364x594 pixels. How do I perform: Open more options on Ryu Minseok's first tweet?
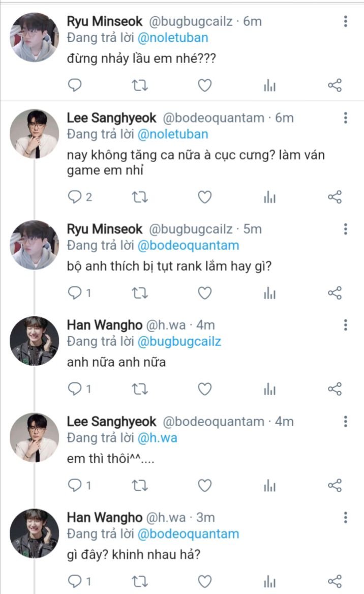[346, 21]
